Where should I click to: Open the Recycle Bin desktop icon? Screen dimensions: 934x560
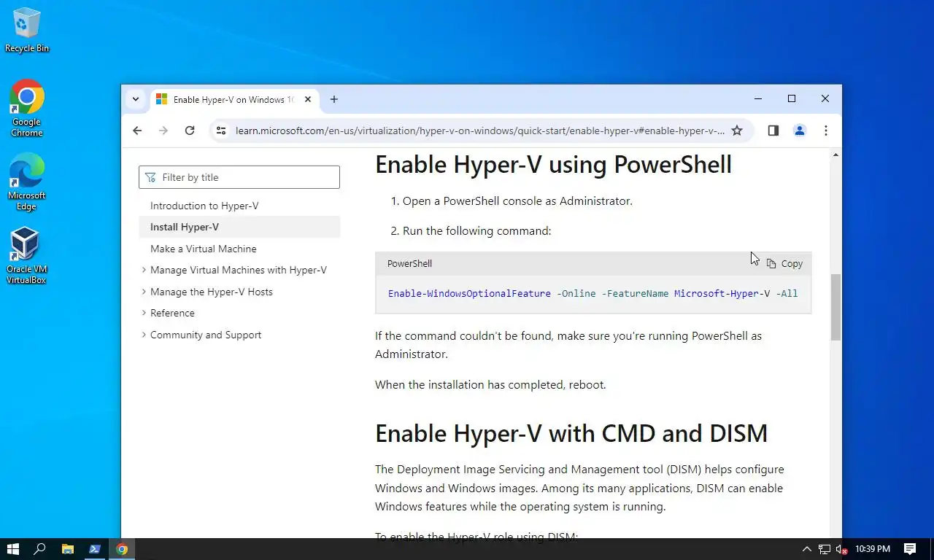(26, 31)
